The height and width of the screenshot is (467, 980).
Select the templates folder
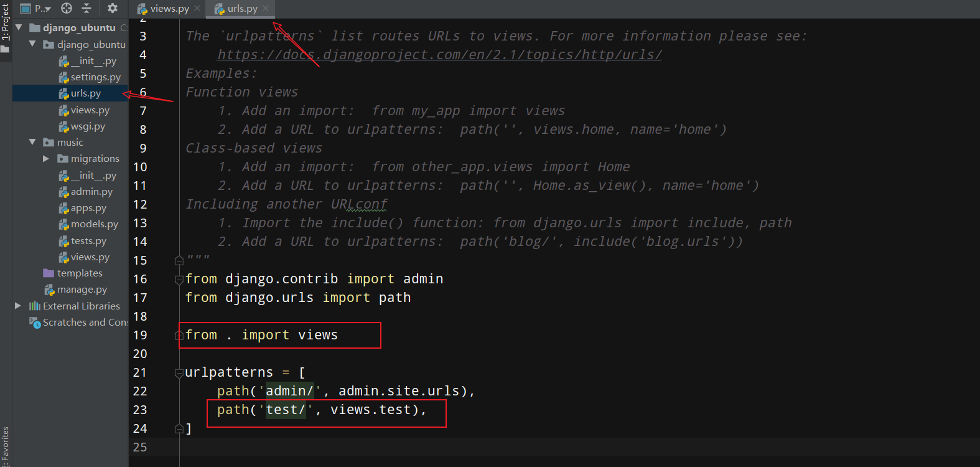(x=80, y=273)
